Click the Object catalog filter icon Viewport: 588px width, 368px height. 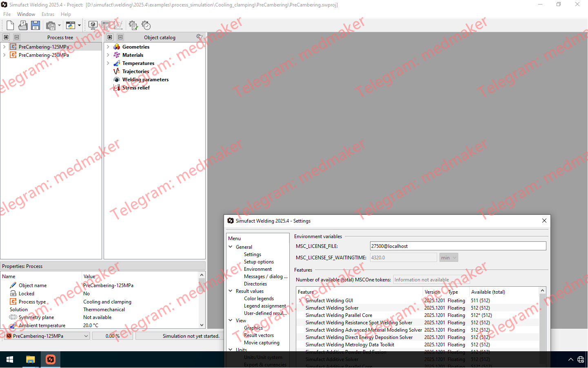point(199,37)
